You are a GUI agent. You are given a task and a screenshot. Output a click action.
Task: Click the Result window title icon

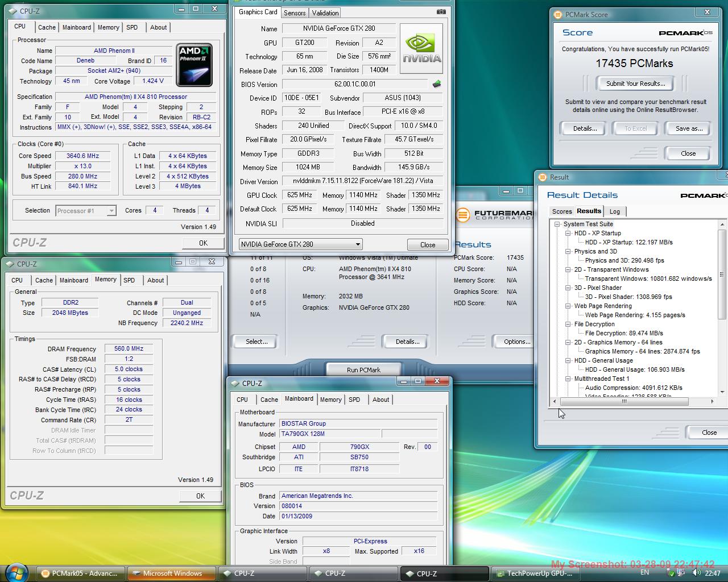[x=542, y=177]
